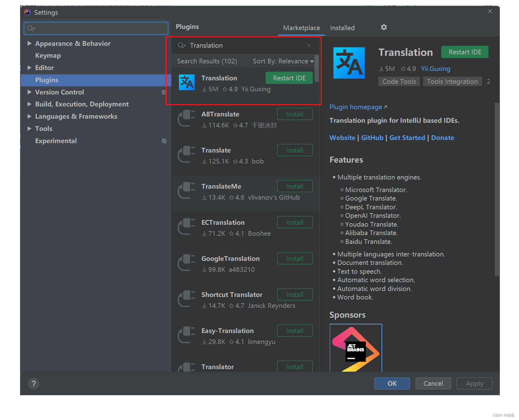Screen dimensions: 519x420
Task: Click the Translate plugin icon by bob
Action: pyautogui.click(x=186, y=154)
